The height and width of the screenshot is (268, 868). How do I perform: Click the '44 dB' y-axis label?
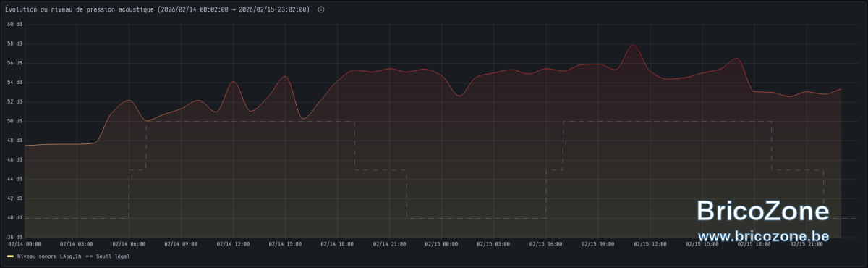14,179
